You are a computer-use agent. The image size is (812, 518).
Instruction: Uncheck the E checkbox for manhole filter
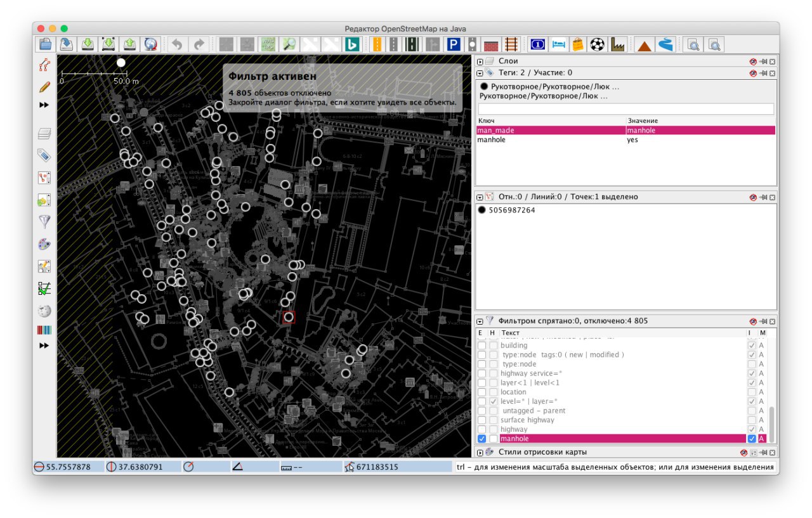coord(481,439)
